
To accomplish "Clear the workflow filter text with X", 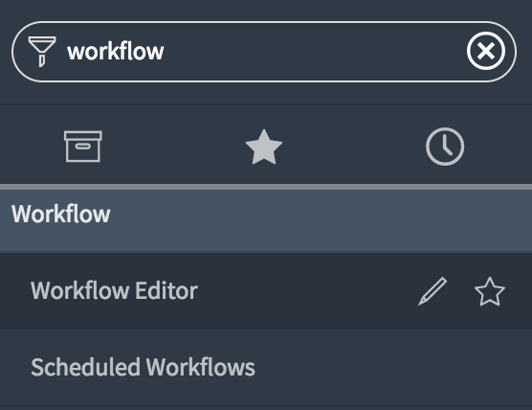I will click(x=486, y=51).
